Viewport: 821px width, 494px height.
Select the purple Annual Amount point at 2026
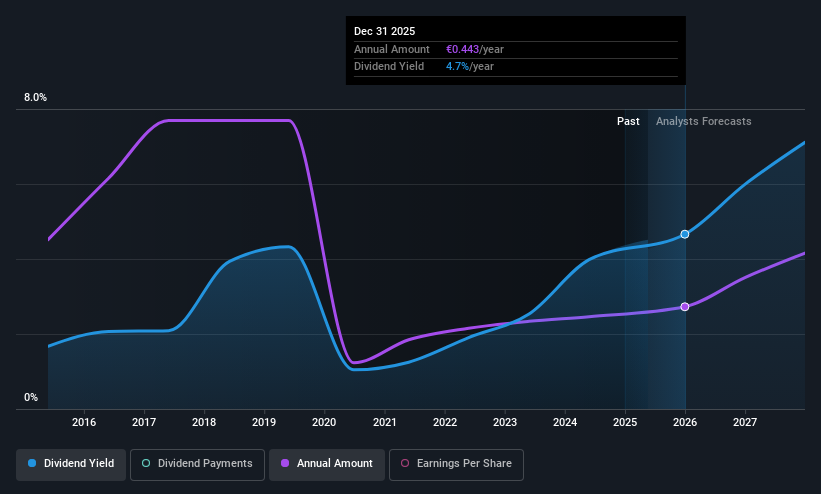[x=685, y=306]
